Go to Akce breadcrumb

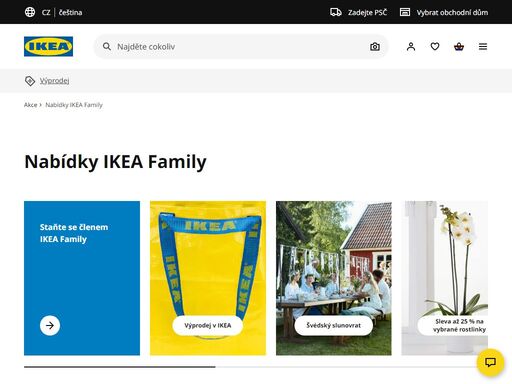pyautogui.click(x=30, y=105)
